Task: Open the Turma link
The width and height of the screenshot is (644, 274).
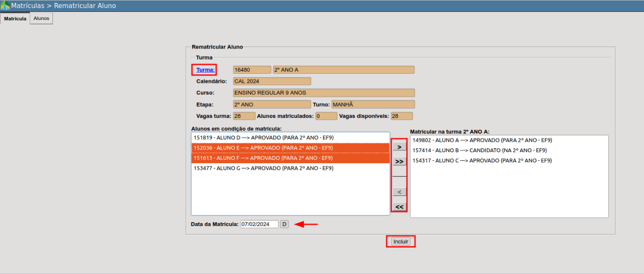Action: pyautogui.click(x=205, y=70)
